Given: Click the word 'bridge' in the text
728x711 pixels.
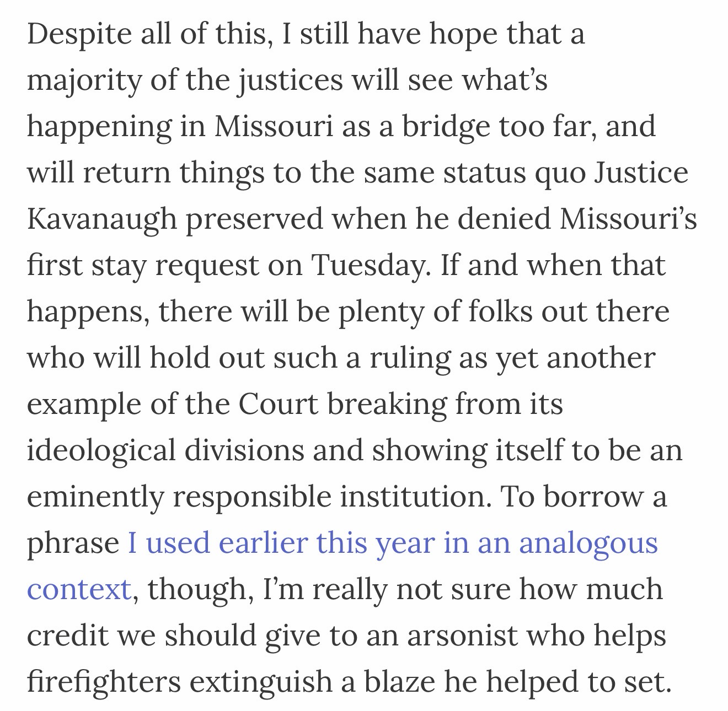Looking at the screenshot, I should point(446,127).
